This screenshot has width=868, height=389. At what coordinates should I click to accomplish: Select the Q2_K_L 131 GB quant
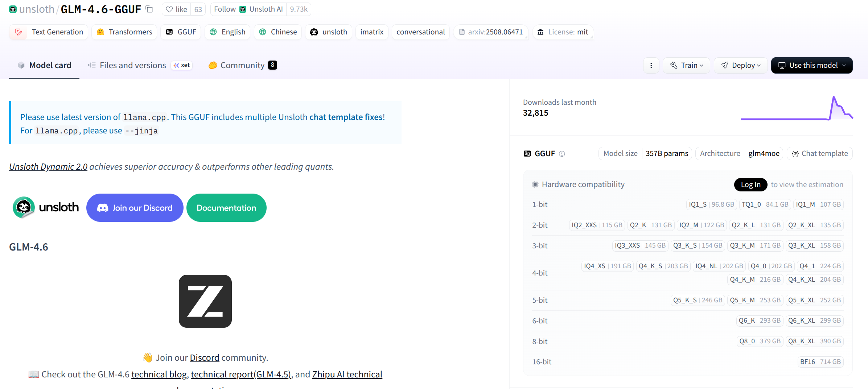click(756, 225)
